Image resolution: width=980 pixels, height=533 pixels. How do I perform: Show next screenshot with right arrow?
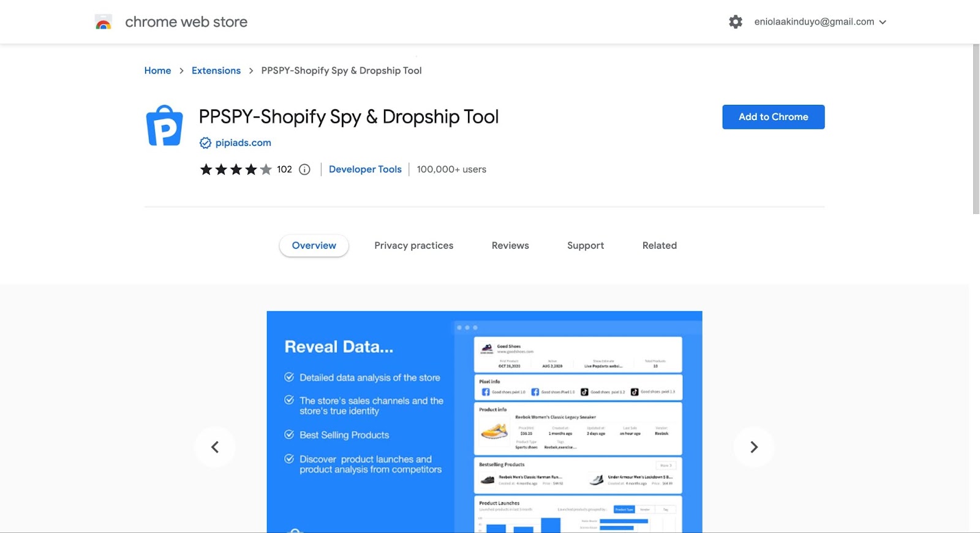[x=754, y=447]
